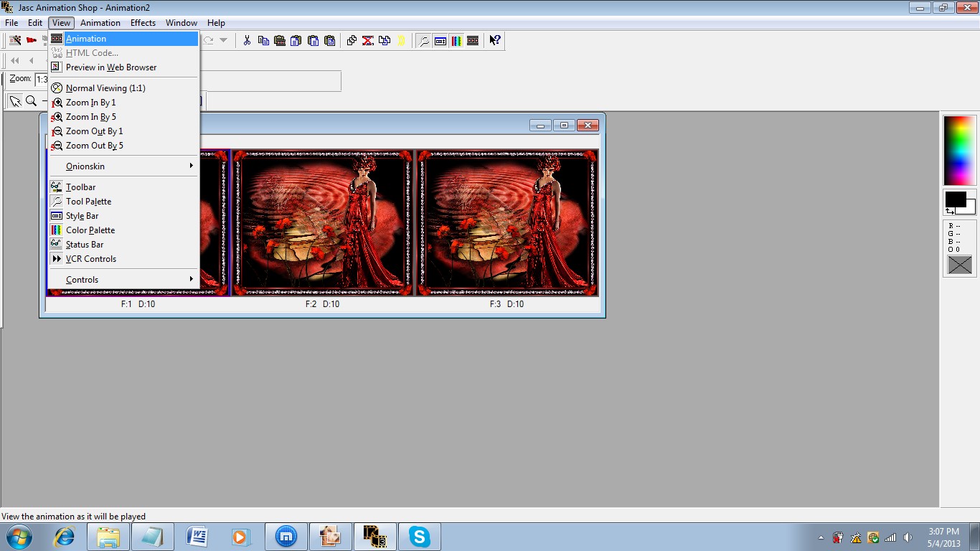The height and width of the screenshot is (551, 980).
Task: Click the yellow waves toolbar icon
Action: 401,40
